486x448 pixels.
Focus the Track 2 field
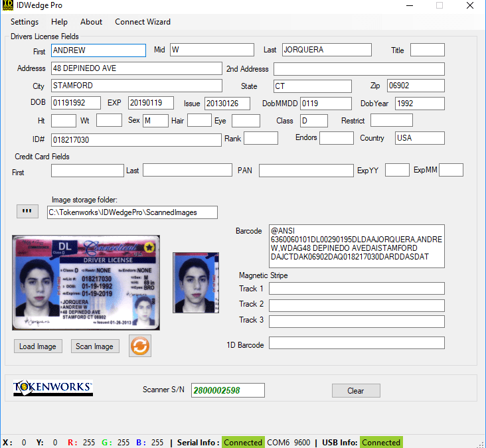coord(357,305)
